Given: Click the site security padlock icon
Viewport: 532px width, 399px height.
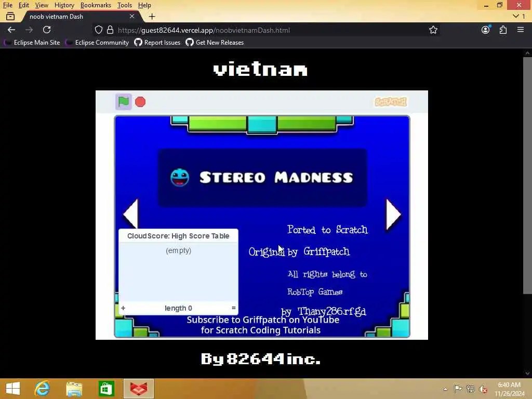Looking at the screenshot, I should point(110,30).
